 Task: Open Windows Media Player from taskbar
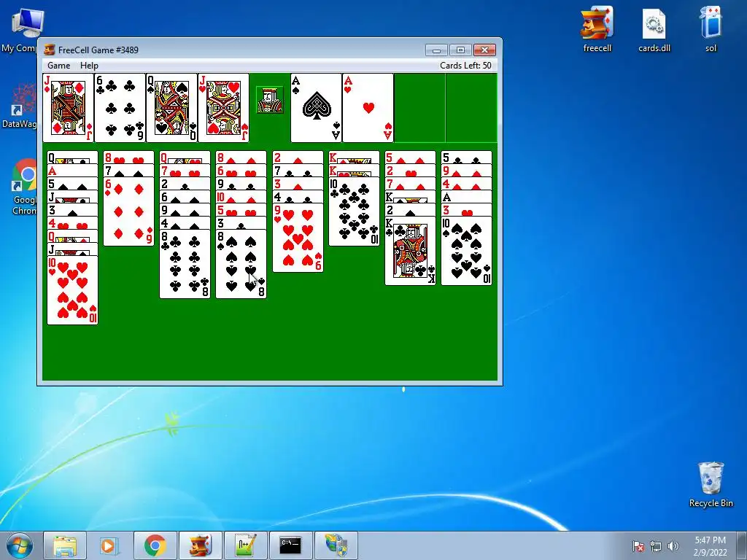click(109, 545)
